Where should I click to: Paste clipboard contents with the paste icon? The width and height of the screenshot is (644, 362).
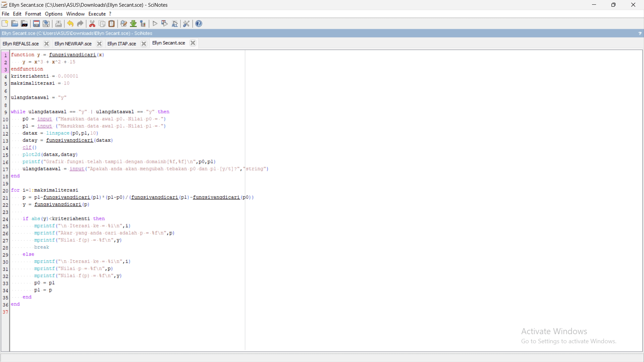(112, 23)
